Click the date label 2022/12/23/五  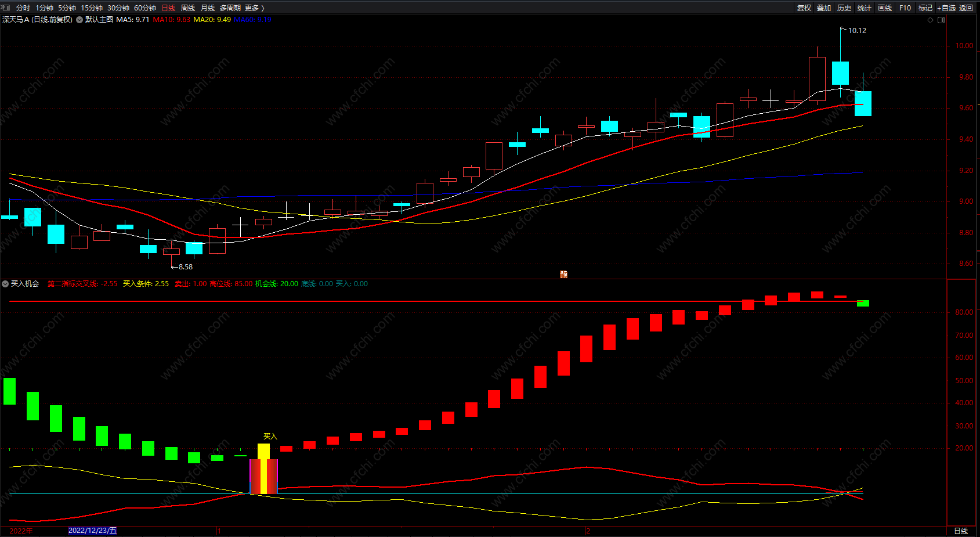pyautogui.click(x=93, y=531)
